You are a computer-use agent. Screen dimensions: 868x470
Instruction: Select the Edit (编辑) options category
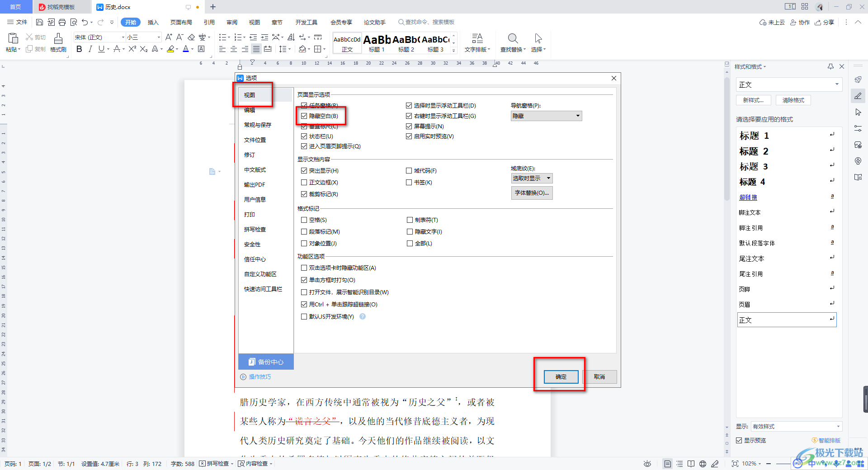[x=250, y=110]
